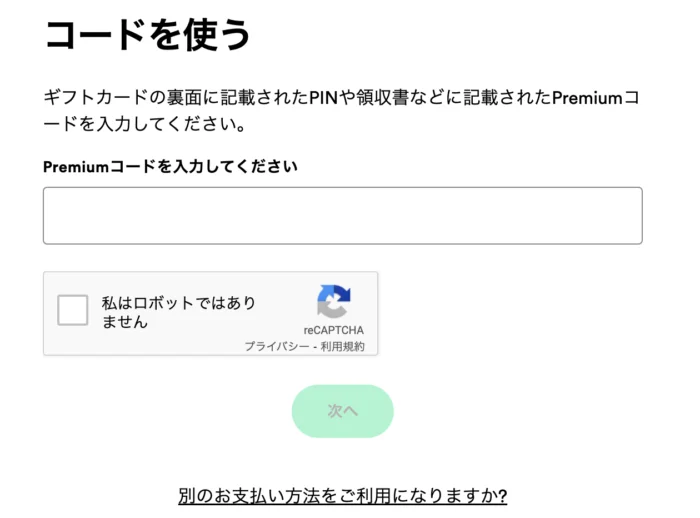
Task: Click the Premium code input field
Action: click(x=342, y=216)
